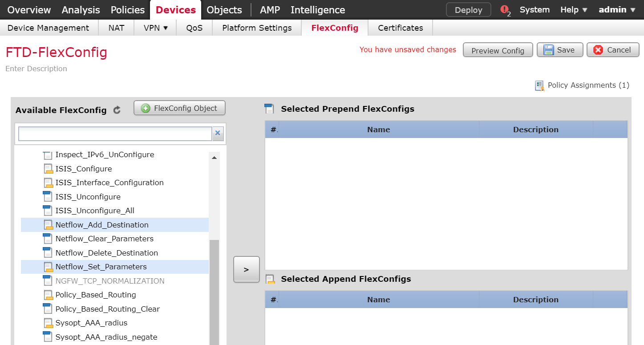Click the Policy_Based_Routing_Clear object icon

tap(48, 309)
